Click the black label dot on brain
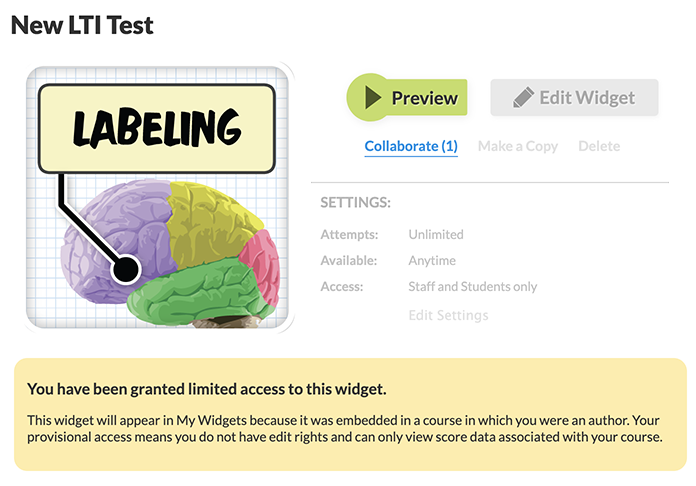The image size is (696, 486). coord(126,269)
